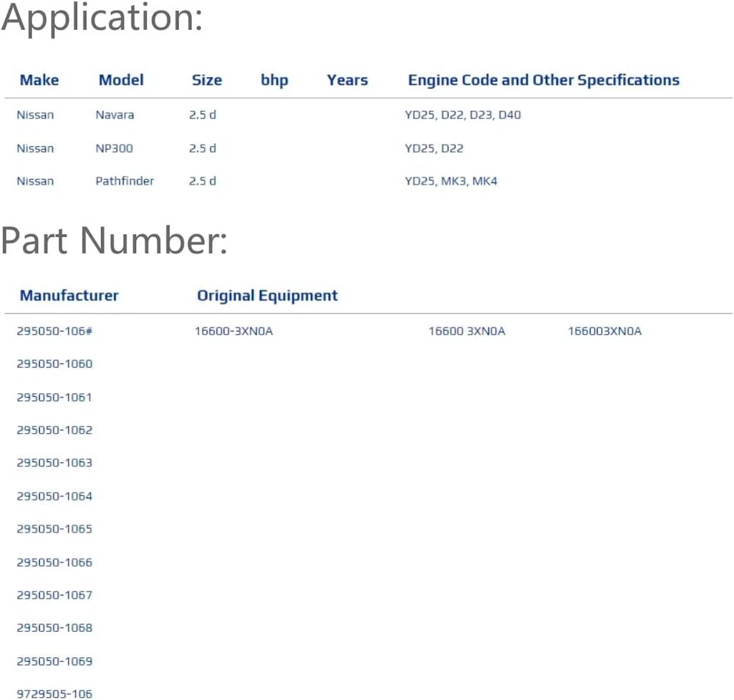The image size is (734, 700).
Task: Select the Size column header
Action: click(x=207, y=80)
